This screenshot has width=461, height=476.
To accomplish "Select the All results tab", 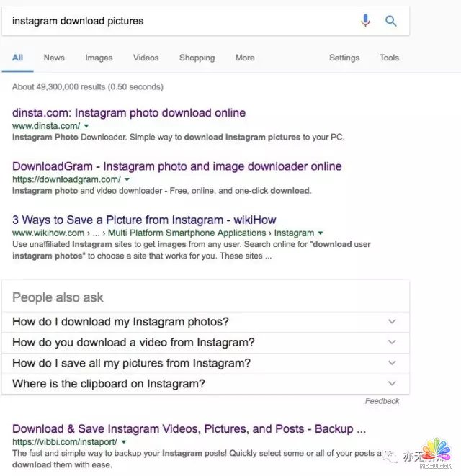I will [17, 58].
